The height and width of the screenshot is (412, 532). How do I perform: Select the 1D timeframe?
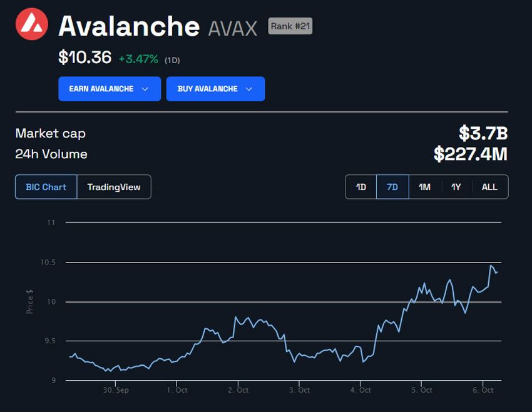361,187
